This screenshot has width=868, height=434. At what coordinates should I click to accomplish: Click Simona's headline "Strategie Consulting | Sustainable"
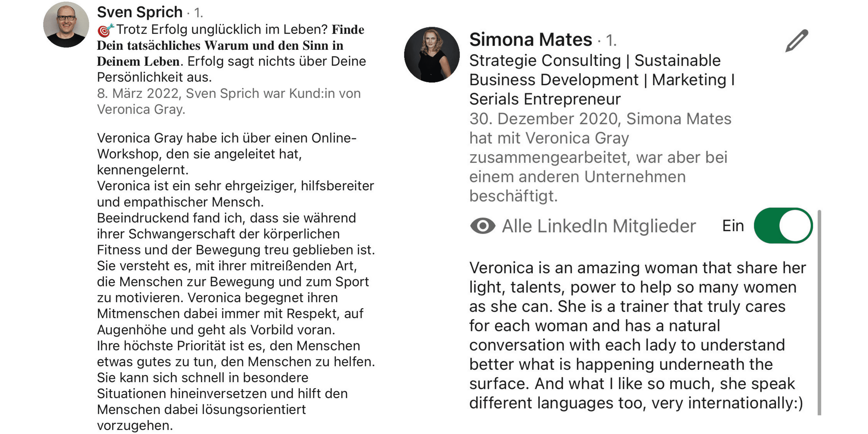pyautogui.click(x=595, y=61)
